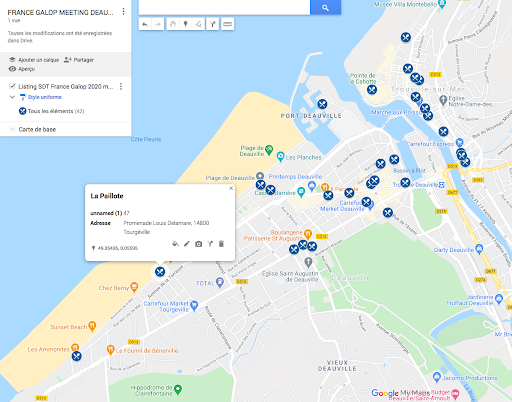Open the map title three-dot menu
This screenshot has width=512, height=402.
[x=123, y=12]
